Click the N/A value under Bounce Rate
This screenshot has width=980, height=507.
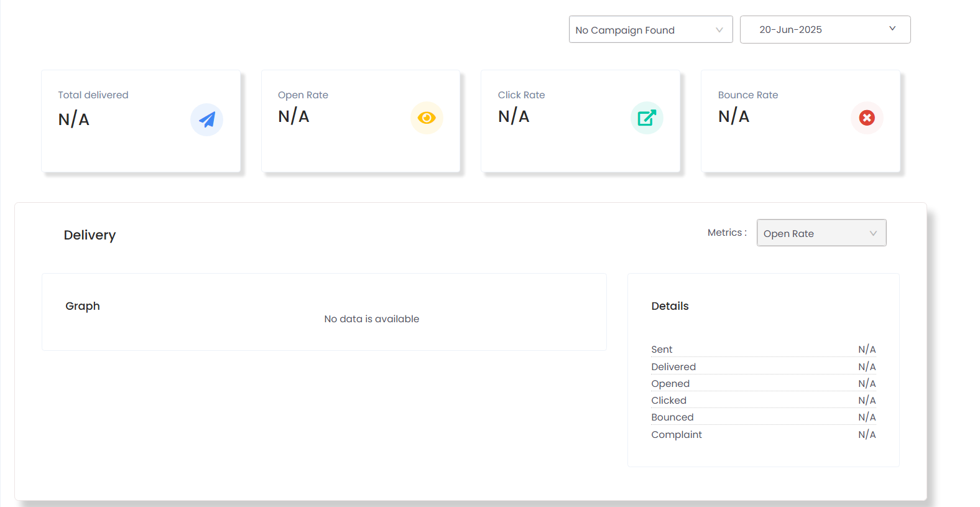(x=734, y=116)
